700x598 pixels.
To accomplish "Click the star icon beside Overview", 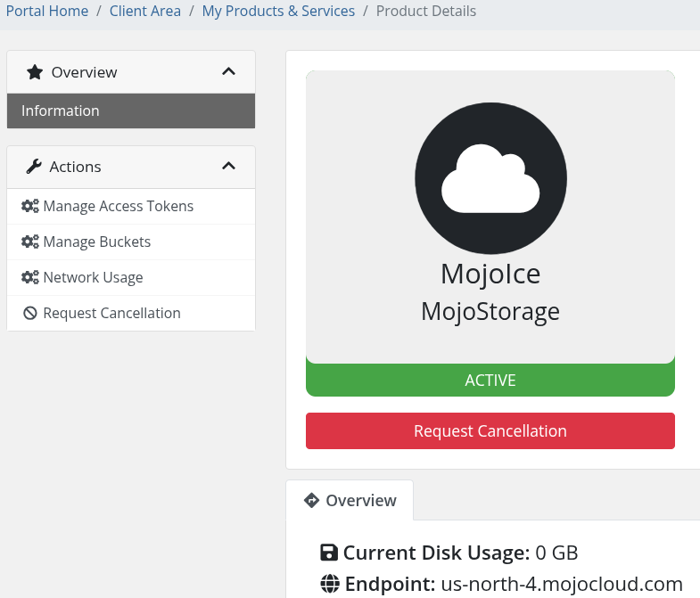I will tap(35, 72).
